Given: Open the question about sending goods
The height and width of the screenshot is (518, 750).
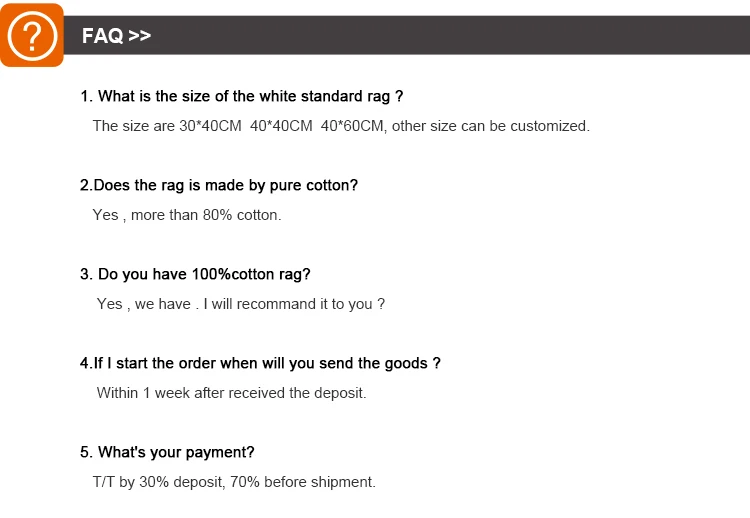Looking at the screenshot, I should (x=260, y=363).
